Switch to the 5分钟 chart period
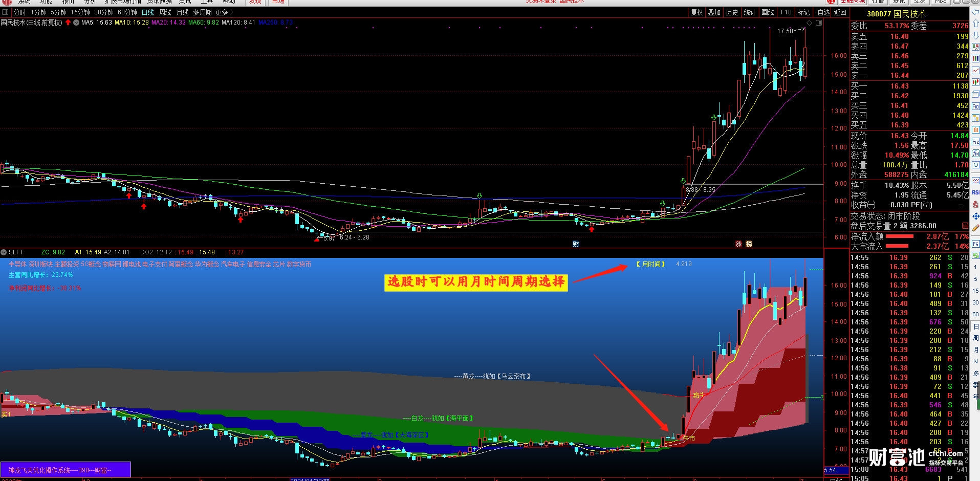980x481 pixels. pos(58,12)
